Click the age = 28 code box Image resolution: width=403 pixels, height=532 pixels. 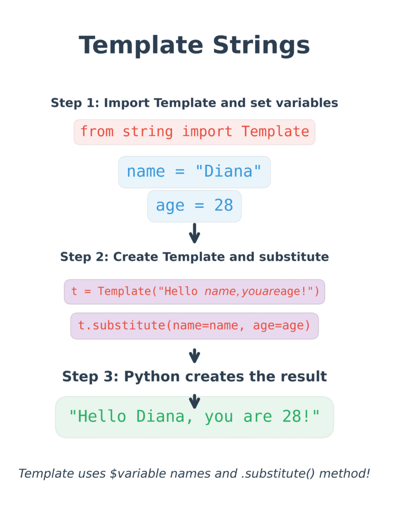click(194, 206)
